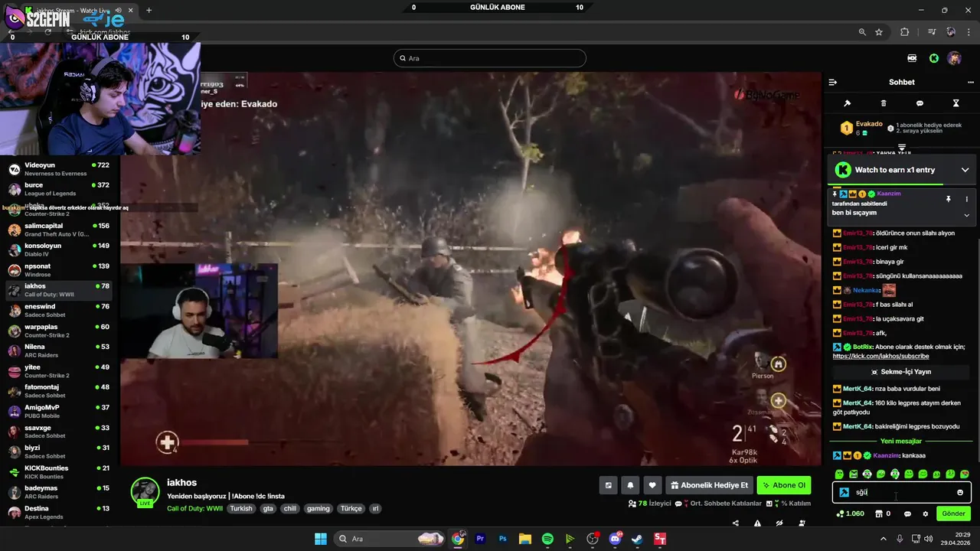980x551 pixels.
Task: Open the kick.com/iakhos/subscribe link
Action: (x=880, y=356)
